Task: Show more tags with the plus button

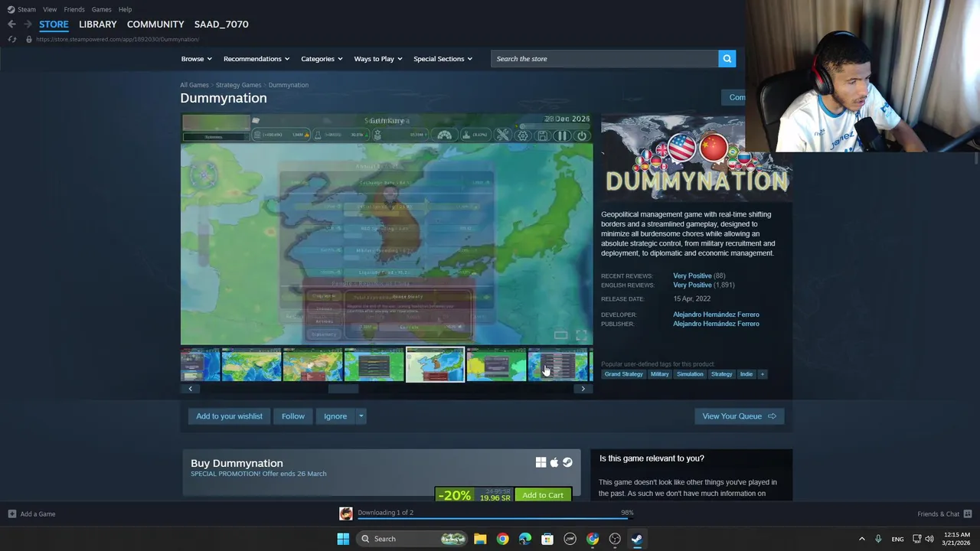Action: coord(762,374)
